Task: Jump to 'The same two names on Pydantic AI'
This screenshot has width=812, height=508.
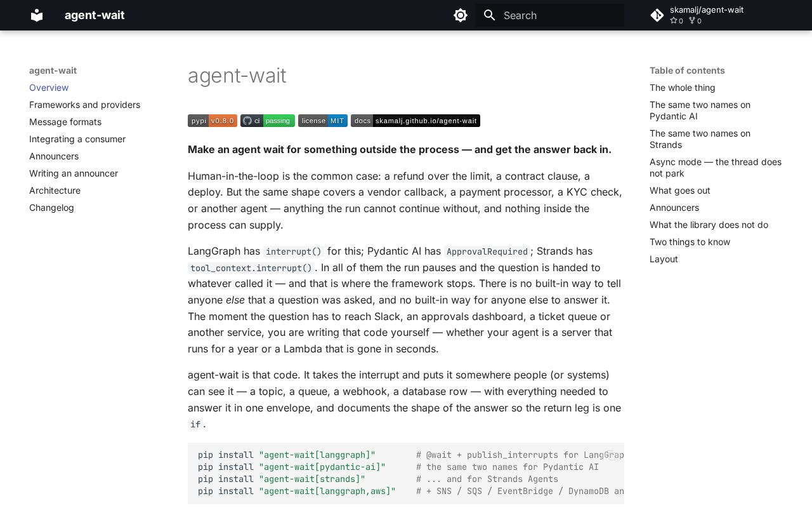Action: click(x=700, y=110)
